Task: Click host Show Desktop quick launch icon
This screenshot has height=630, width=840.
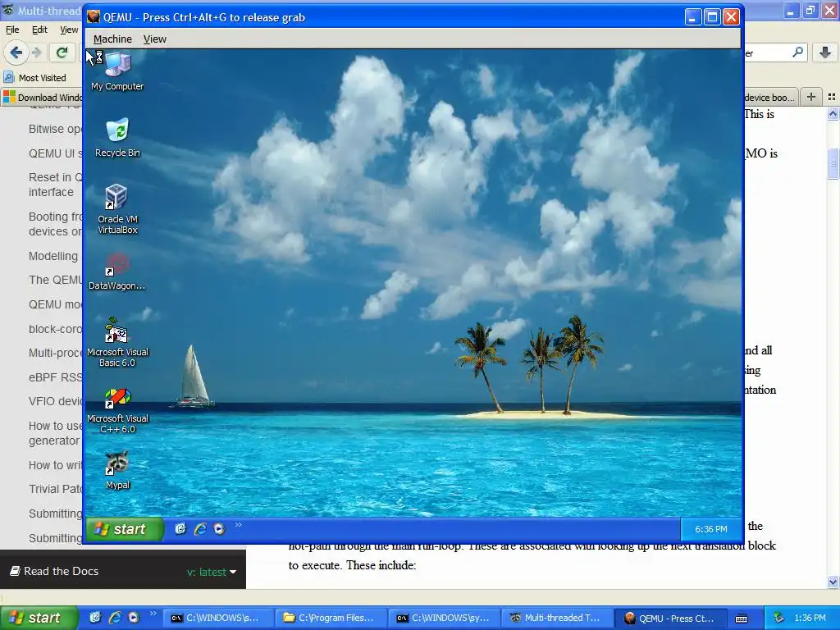Action: click(95, 618)
